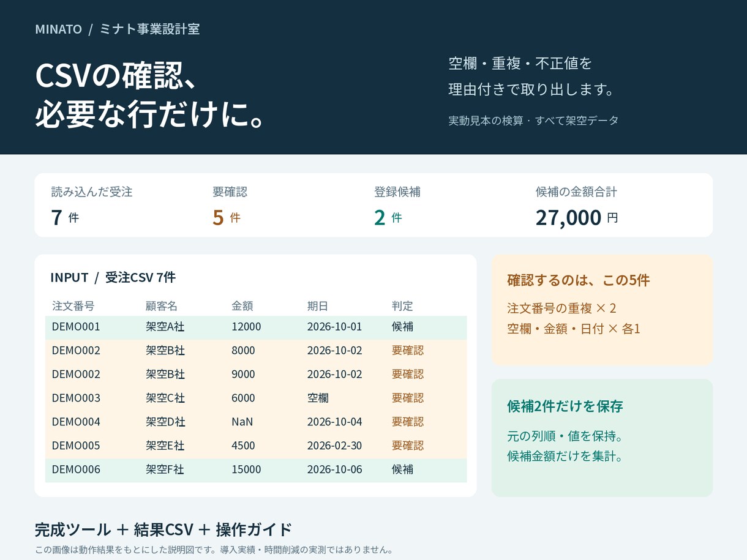Click the footer disclaimer starting 'この画像は動作結果'

tap(214, 550)
